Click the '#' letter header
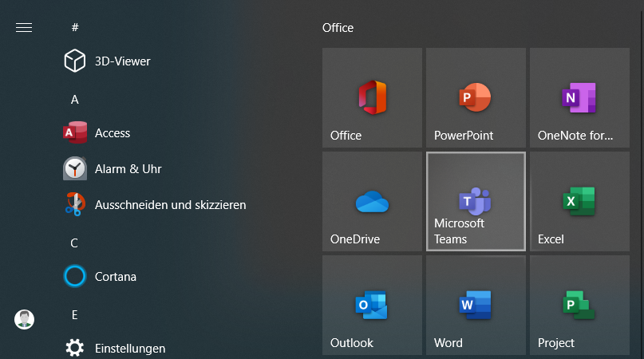Viewport: 644px width, 359px height. click(x=75, y=27)
